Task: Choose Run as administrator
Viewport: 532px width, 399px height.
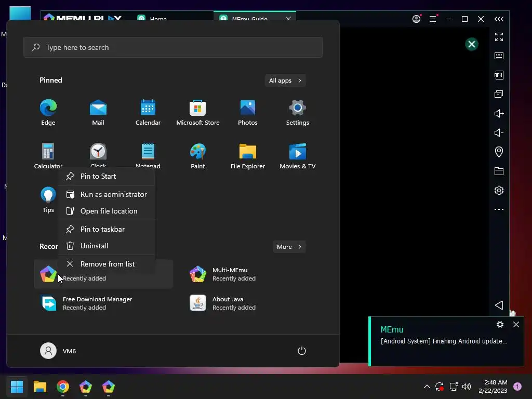Action: (x=107, y=194)
